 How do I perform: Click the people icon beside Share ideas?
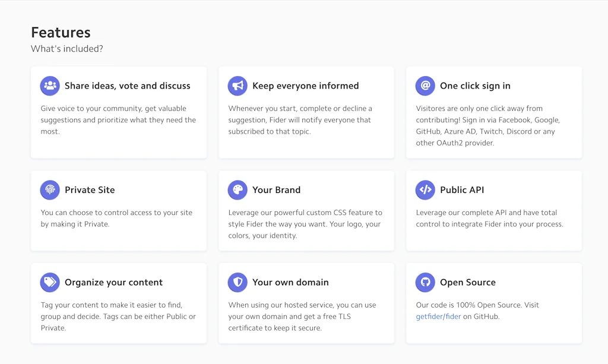pyautogui.click(x=50, y=86)
